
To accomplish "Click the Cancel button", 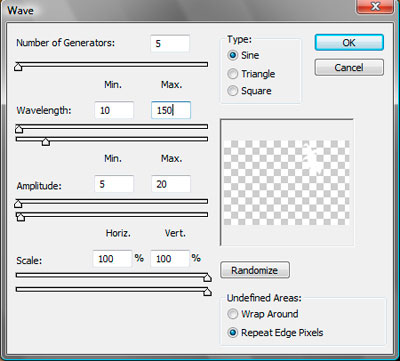I will tap(349, 68).
